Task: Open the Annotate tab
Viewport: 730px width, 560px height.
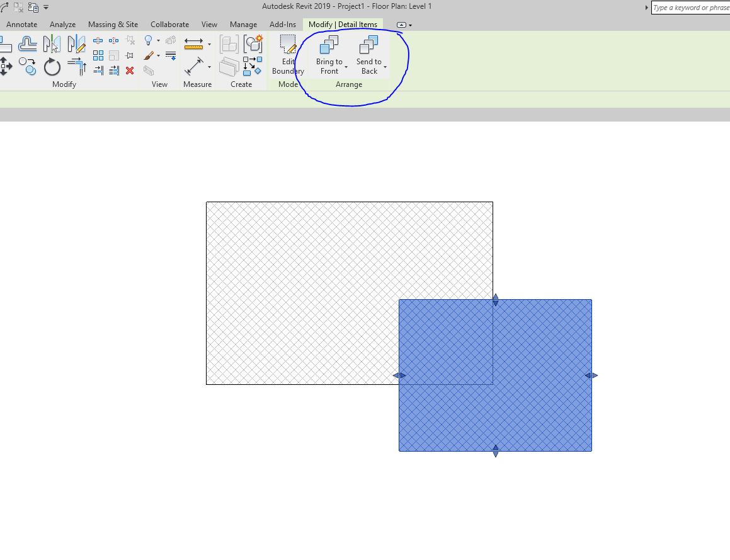Action: 22,24
